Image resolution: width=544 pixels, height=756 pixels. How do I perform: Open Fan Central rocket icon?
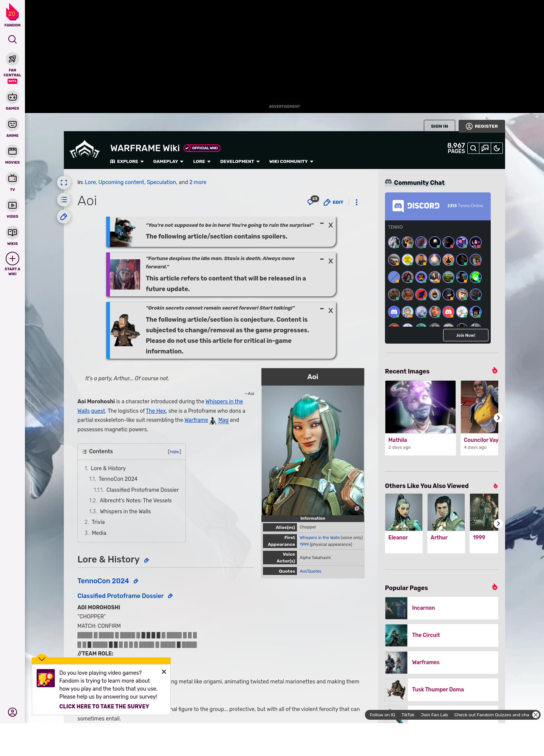12,59
